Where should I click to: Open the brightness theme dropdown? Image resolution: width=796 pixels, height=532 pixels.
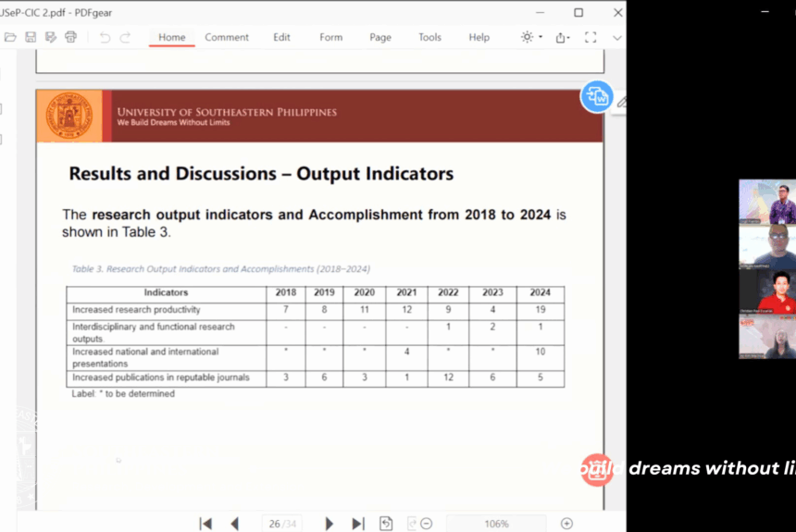531,37
